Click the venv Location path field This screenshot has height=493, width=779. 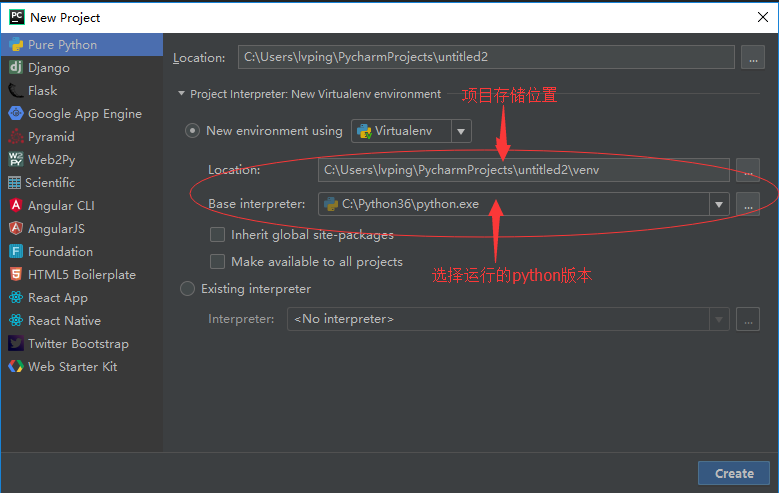click(524, 170)
